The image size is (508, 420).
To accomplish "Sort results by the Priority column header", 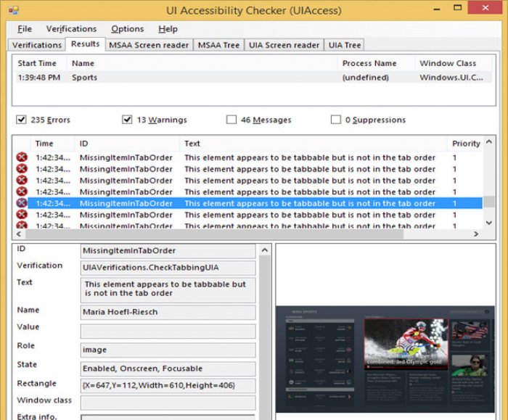I will (465, 144).
